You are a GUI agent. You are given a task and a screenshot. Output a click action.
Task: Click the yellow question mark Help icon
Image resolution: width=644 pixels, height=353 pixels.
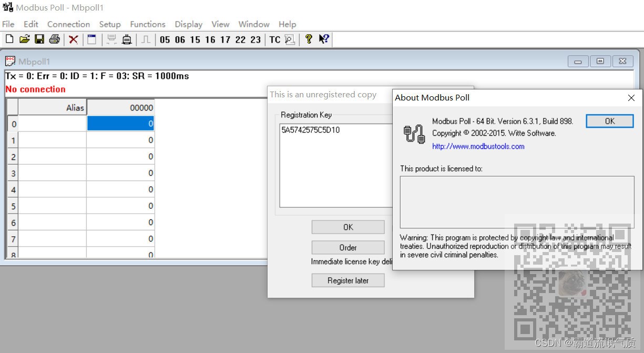pyautogui.click(x=309, y=39)
